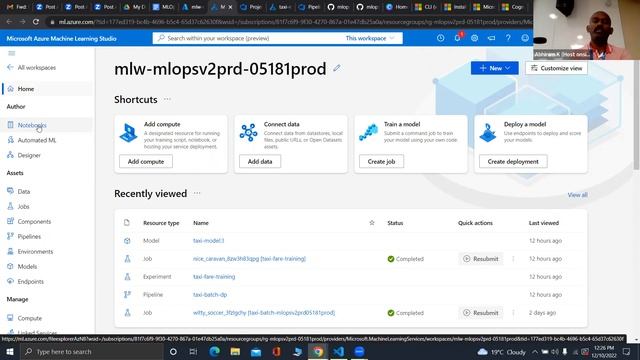Open the taxi-model:1 link
The image size is (640, 360).
point(208,241)
